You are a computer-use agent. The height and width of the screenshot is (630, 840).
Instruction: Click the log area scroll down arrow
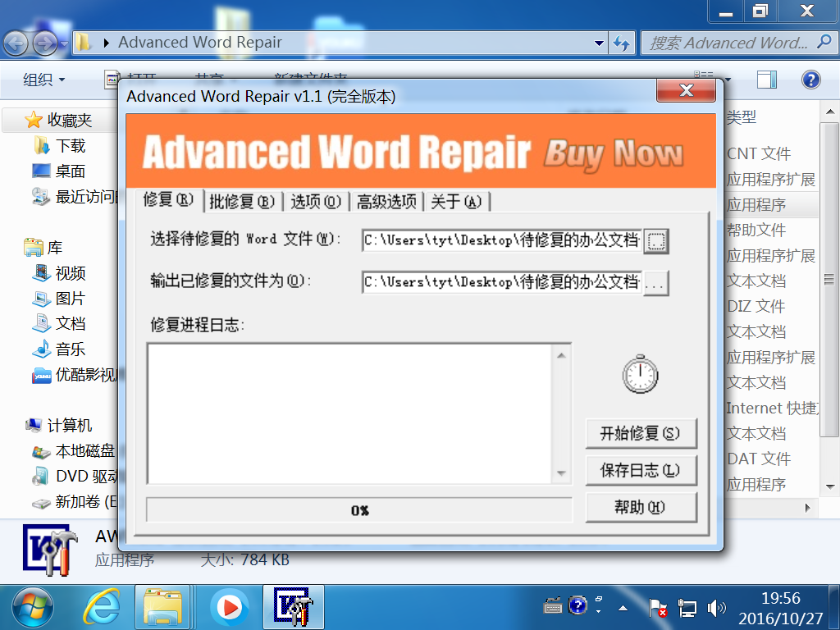point(561,473)
